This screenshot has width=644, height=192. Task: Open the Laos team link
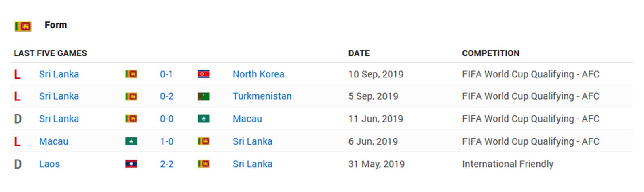click(49, 164)
